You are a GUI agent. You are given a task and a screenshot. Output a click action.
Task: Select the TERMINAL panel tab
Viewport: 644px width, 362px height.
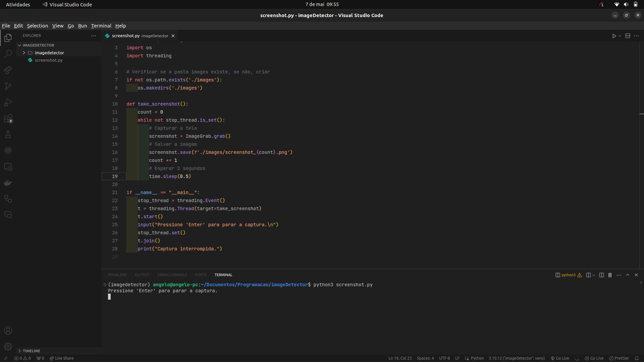point(223,275)
